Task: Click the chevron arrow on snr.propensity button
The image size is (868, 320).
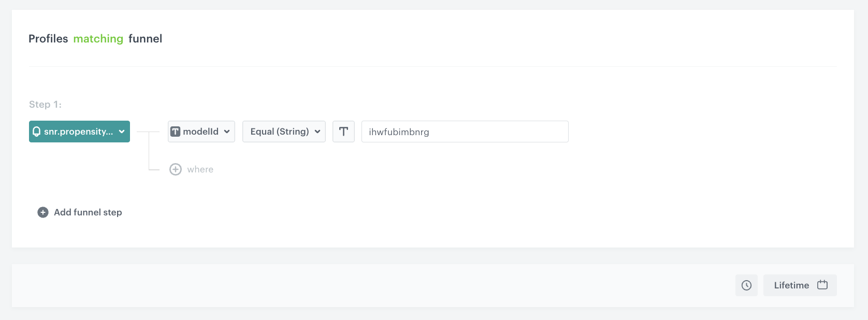Action: pos(122,132)
